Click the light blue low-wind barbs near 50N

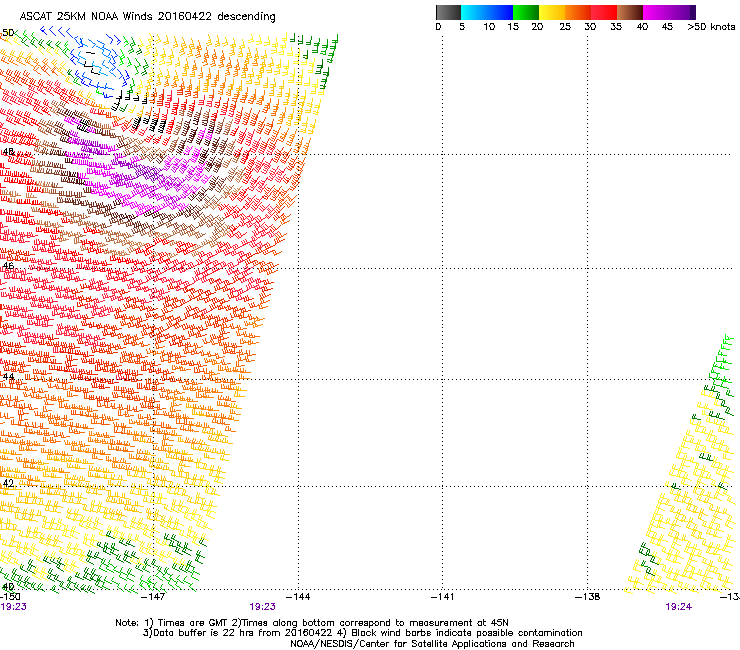pyautogui.click(x=97, y=61)
